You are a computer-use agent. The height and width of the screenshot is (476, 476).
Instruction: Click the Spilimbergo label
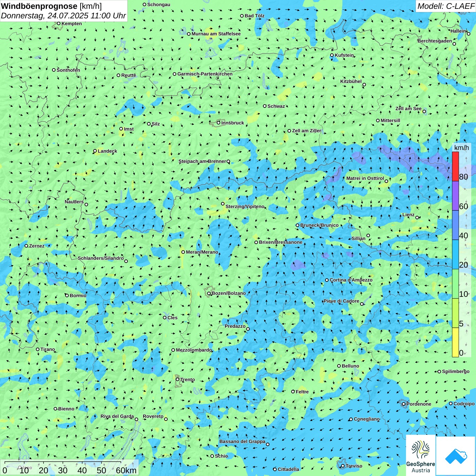[456, 371]
